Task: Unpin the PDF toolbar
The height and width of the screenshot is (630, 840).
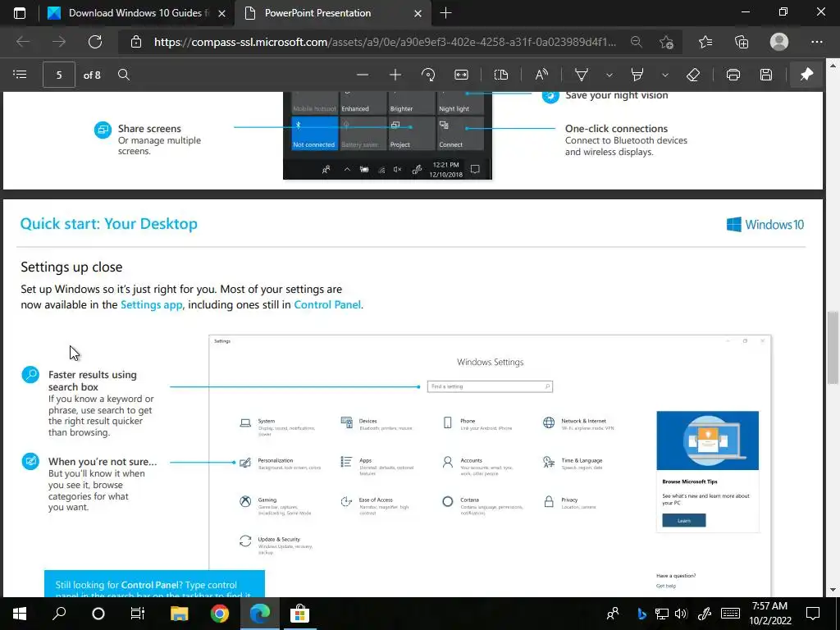Action: click(x=807, y=75)
